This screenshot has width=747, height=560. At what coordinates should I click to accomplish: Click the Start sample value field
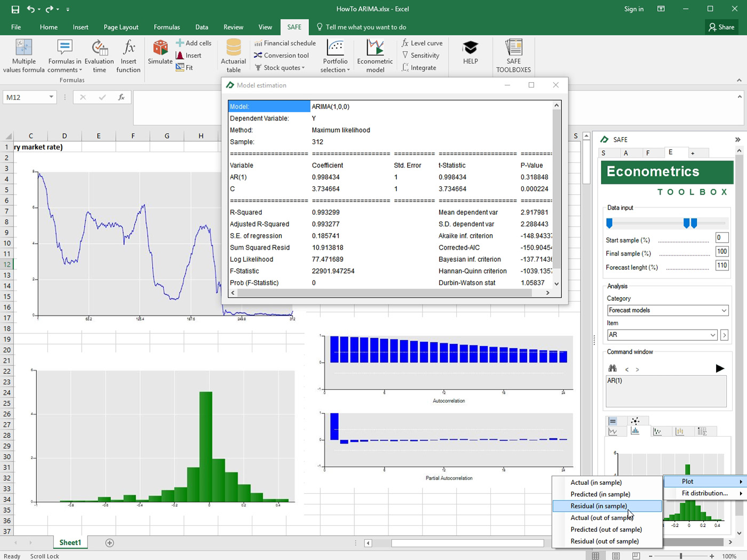click(722, 238)
